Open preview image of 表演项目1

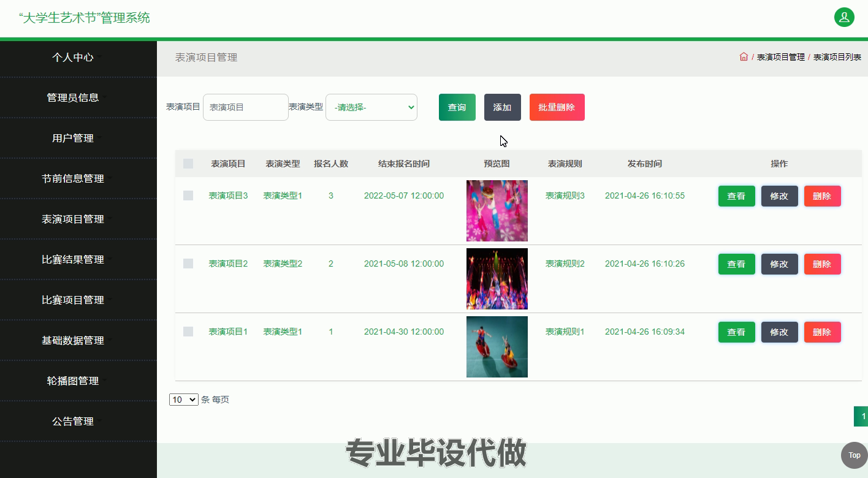(x=497, y=347)
